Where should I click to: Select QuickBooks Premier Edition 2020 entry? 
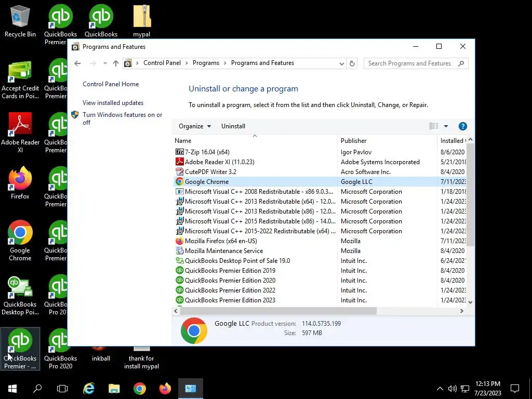coord(230,281)
